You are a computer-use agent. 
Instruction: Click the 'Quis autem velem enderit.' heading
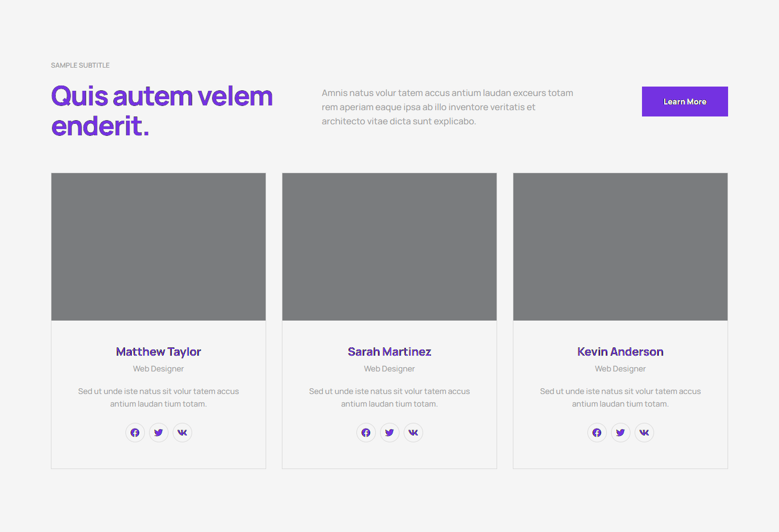(162, 111)
